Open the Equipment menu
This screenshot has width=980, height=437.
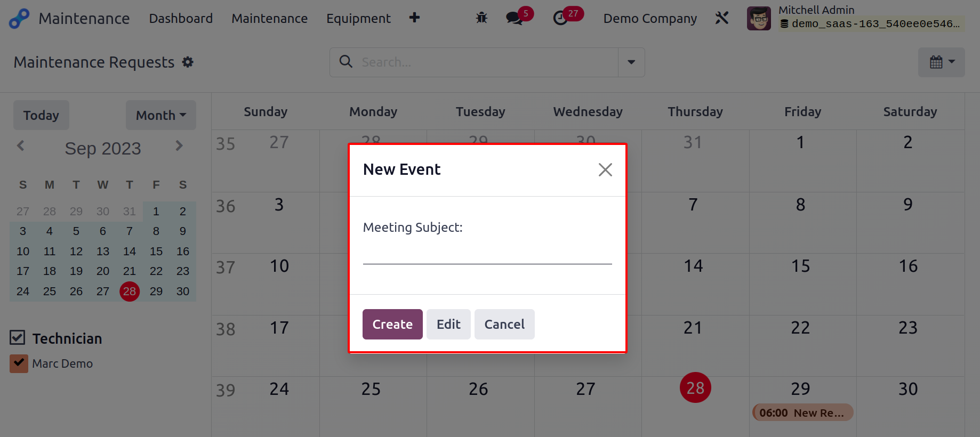click(x=358, y=19)
